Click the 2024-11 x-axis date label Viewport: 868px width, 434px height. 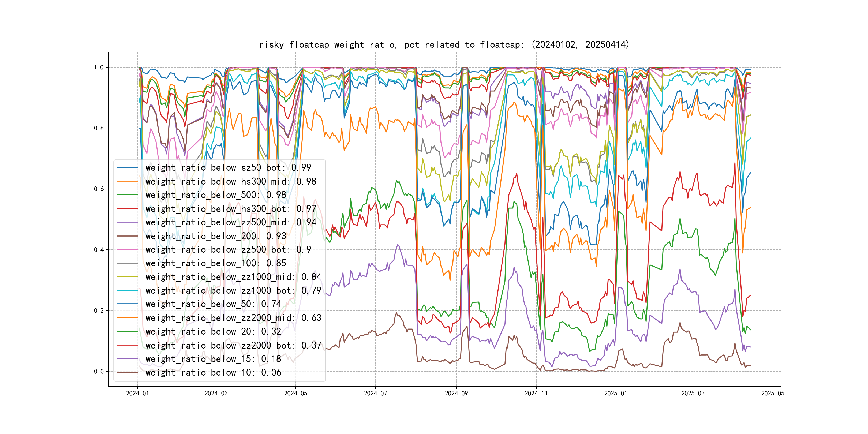[536, 393]
